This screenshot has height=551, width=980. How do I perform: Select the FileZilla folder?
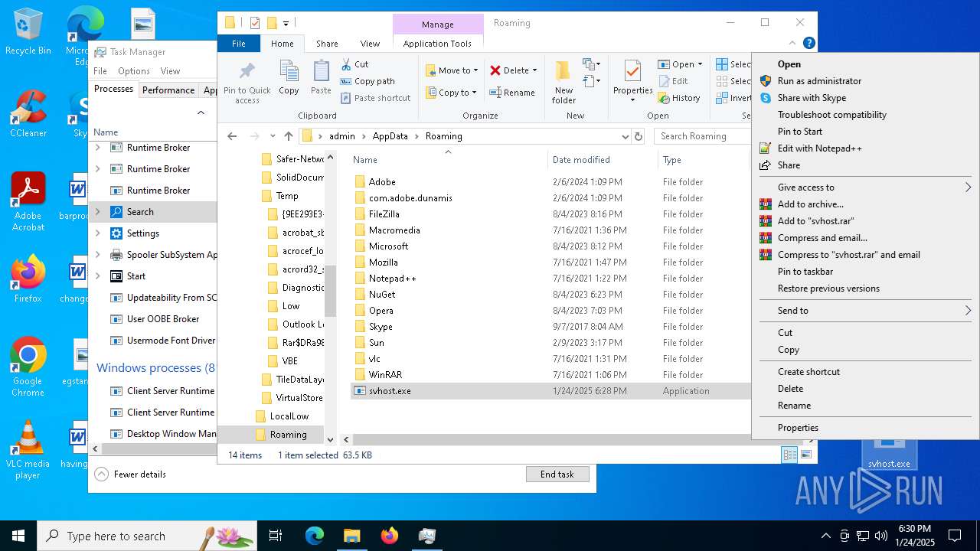[384, 214]
